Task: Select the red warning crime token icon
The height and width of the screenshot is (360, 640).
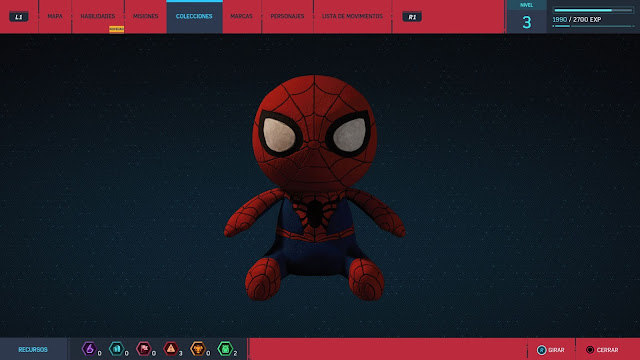Action: click(x=171, y=349)
